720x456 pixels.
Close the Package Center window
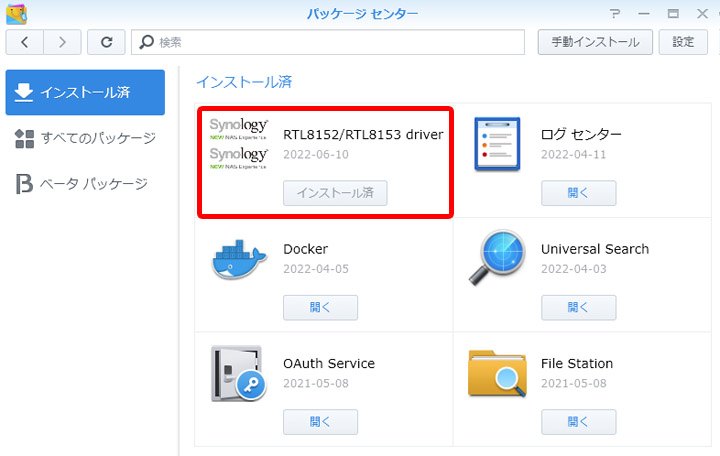pos(702,14)
